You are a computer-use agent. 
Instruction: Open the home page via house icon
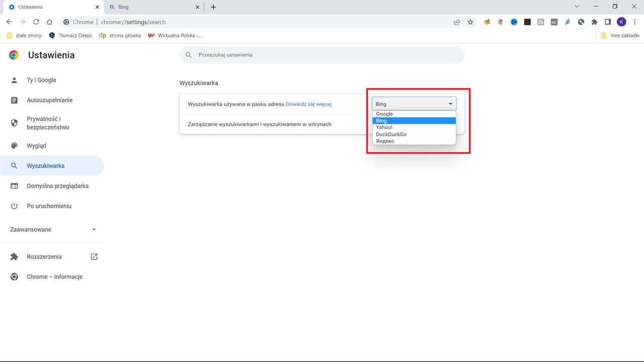point(49,22)
